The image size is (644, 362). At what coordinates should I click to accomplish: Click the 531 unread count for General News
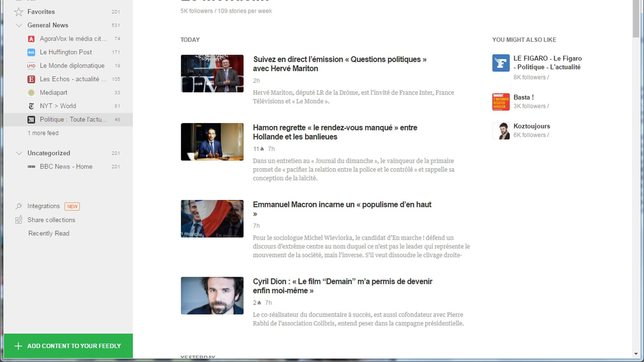(116, 25)
